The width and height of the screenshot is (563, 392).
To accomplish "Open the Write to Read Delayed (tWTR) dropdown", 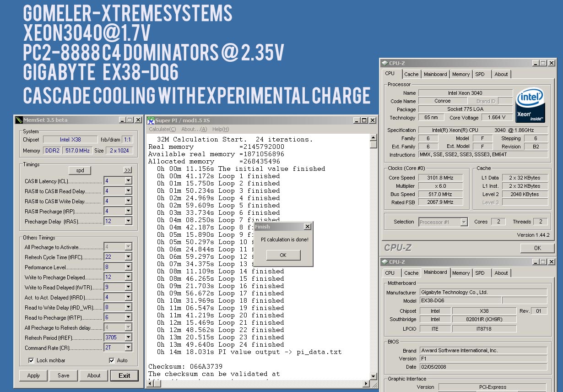I will (128, 287).
